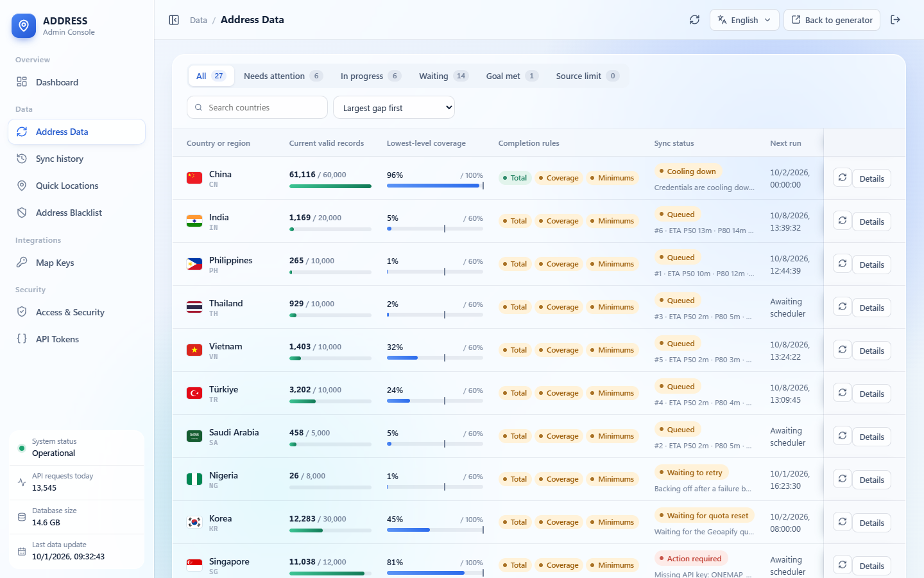This screenshot has height=578, width=924.
Task: Select the Waiting filter tab
Action: coord(443,76)
